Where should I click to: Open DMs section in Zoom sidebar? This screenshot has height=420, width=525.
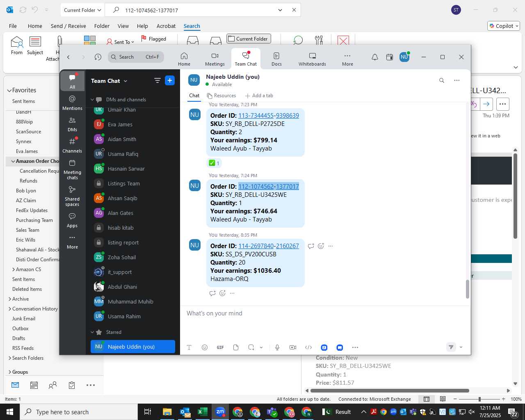point(72,124)
